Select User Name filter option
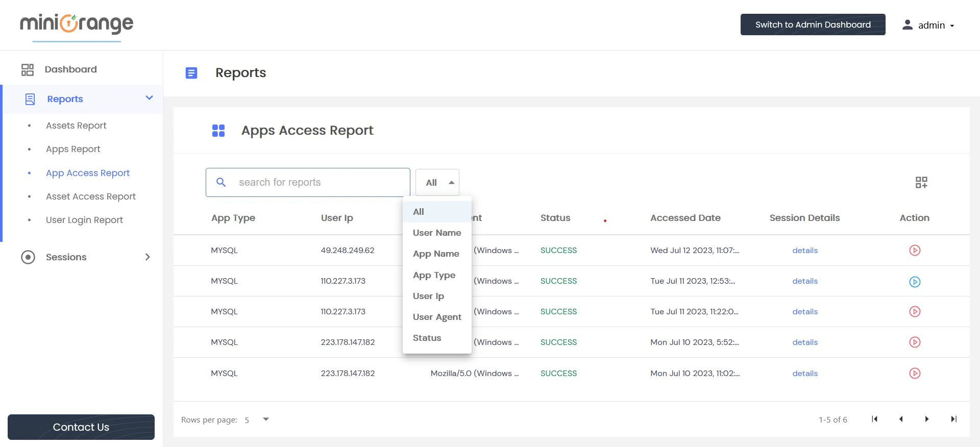 (437, 233)
